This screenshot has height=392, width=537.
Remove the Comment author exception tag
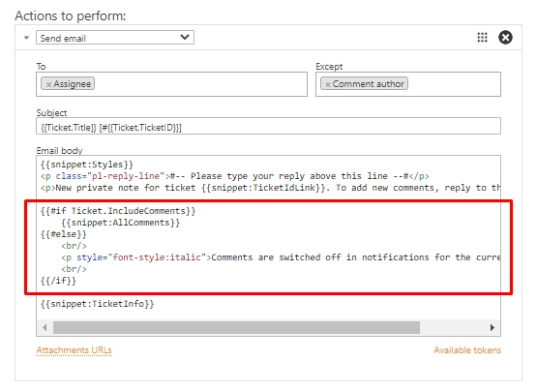[328, 84]
